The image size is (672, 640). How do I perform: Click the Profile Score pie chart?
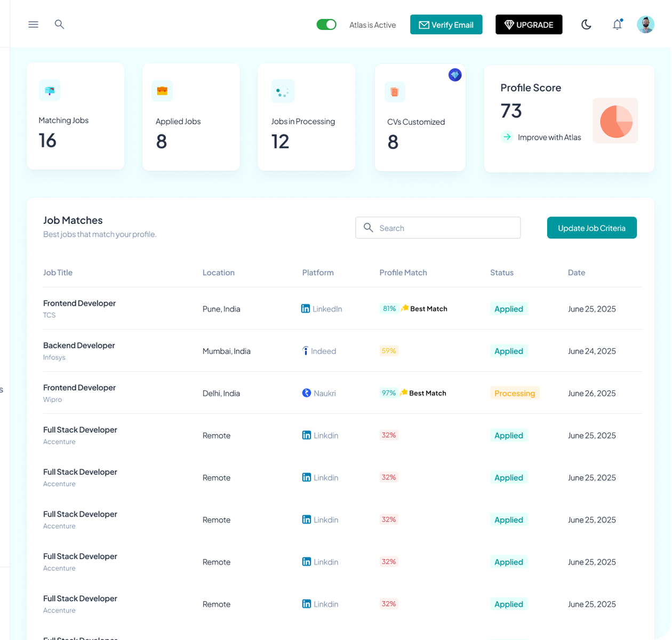click(615, 121)
